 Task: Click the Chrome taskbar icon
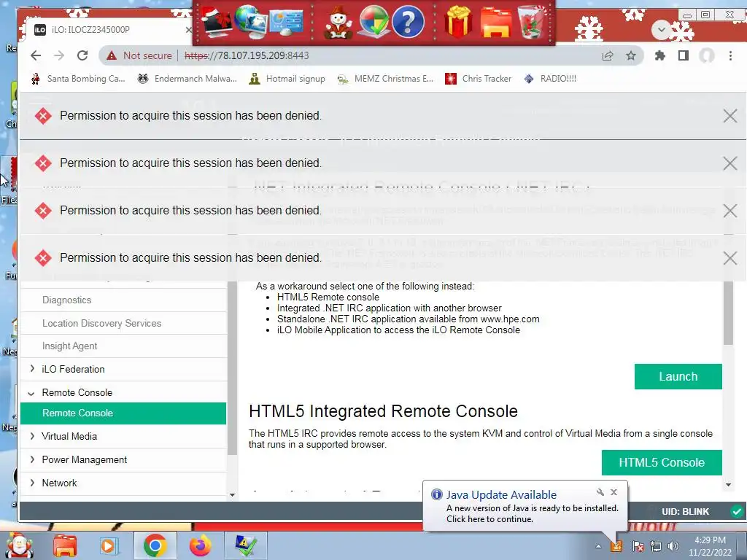click(155, 545)
